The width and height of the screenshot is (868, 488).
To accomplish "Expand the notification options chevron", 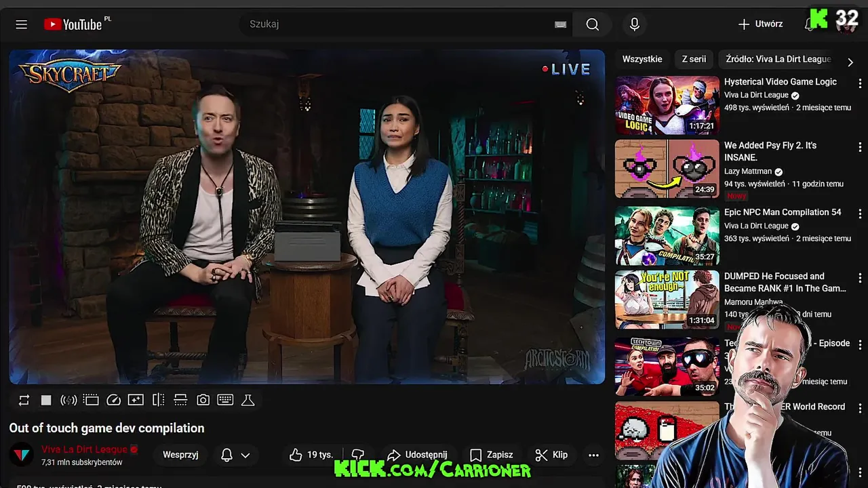I will coord(245,455).
